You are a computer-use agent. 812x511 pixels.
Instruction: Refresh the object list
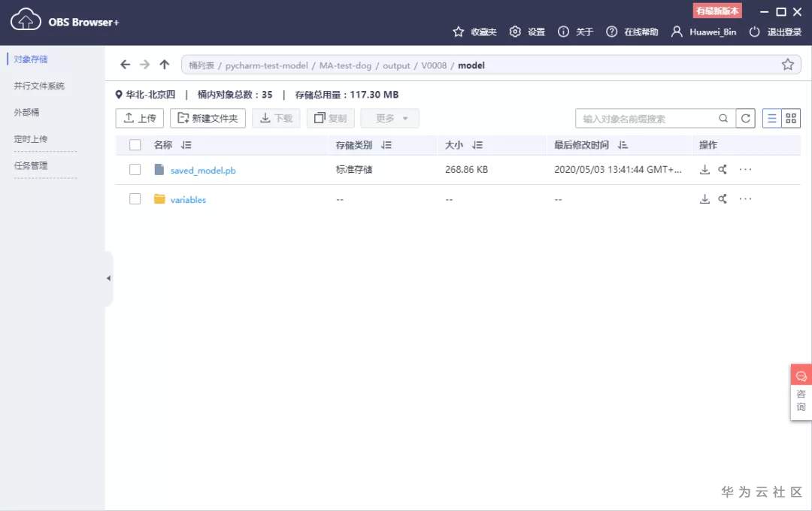[745, 119]
